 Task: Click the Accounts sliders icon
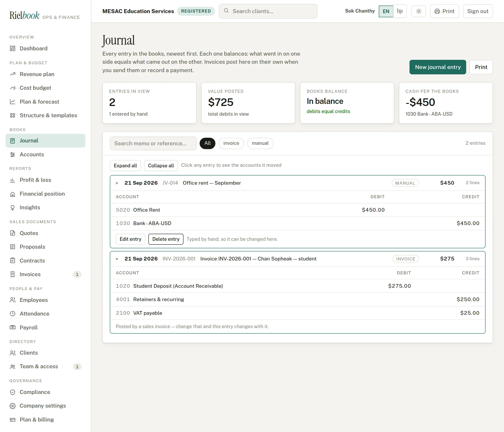pos(13,154)
